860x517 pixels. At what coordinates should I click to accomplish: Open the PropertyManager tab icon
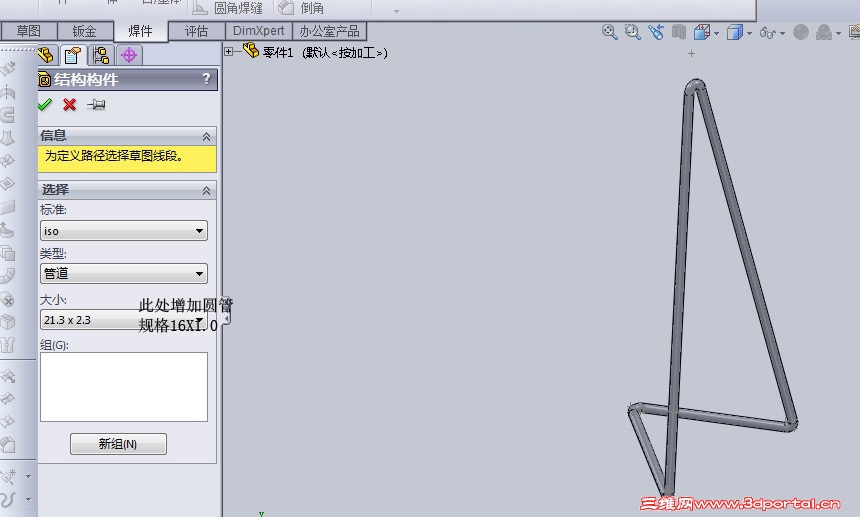(x=72, y=55)
